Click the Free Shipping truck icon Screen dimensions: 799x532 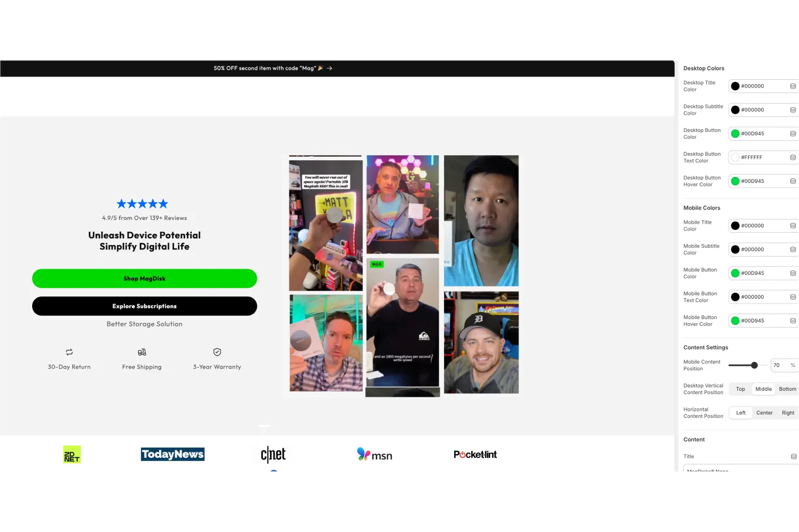[142, 352]
